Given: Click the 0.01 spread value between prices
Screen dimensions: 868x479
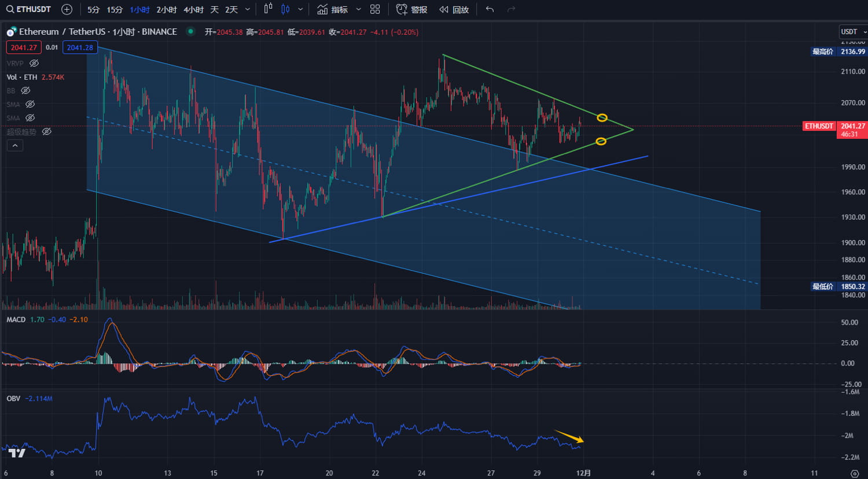Looking at the screenshot, I should click(52, 47).
